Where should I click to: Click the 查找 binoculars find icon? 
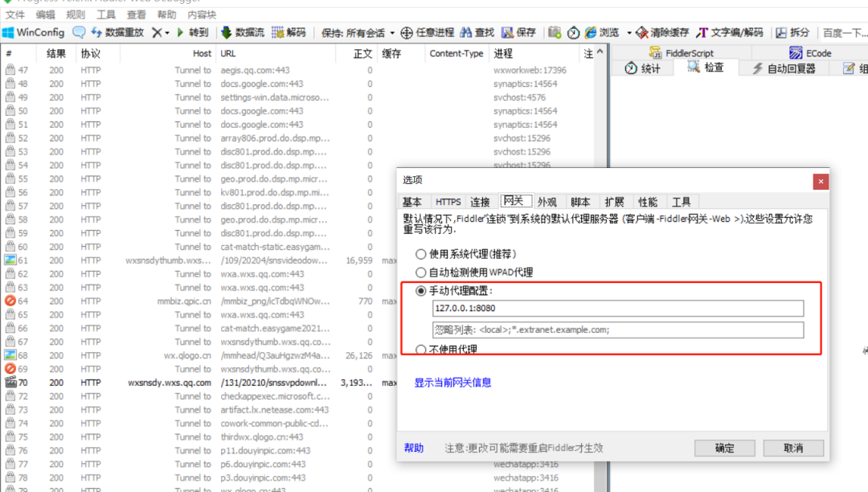click(465, 33)
